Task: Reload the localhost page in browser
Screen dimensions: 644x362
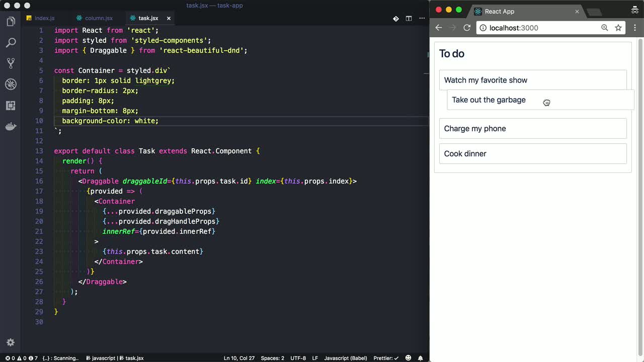Action: pyautogui.click(x=467, y=28)
